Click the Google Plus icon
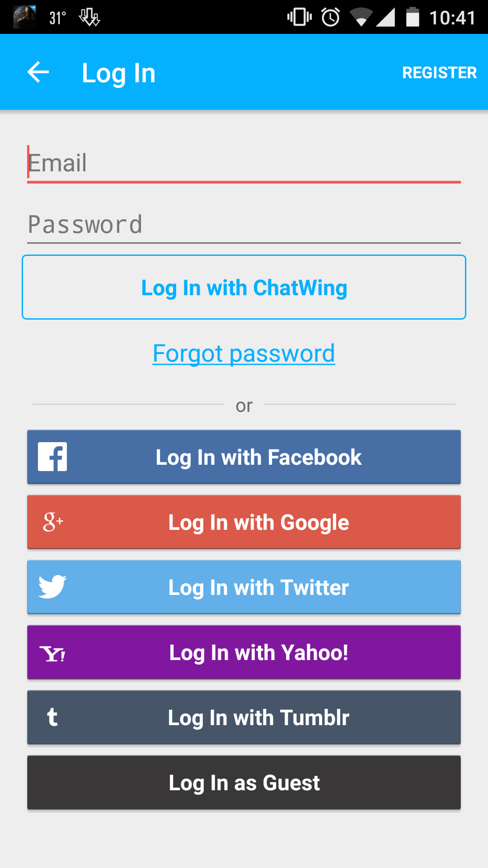The image size is (488, 868). [x=52, y=522]
